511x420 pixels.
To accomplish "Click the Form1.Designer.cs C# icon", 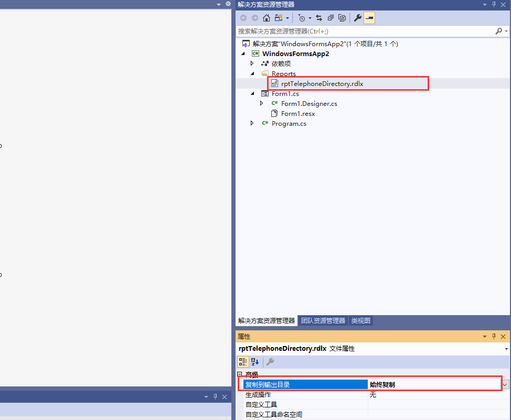I will click(274, 103).
